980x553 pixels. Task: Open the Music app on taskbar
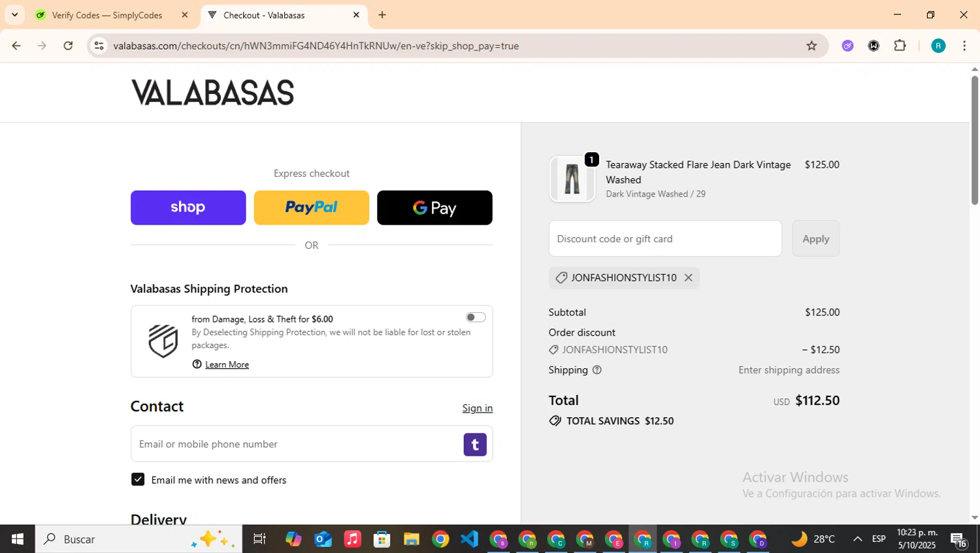[352, 539]
